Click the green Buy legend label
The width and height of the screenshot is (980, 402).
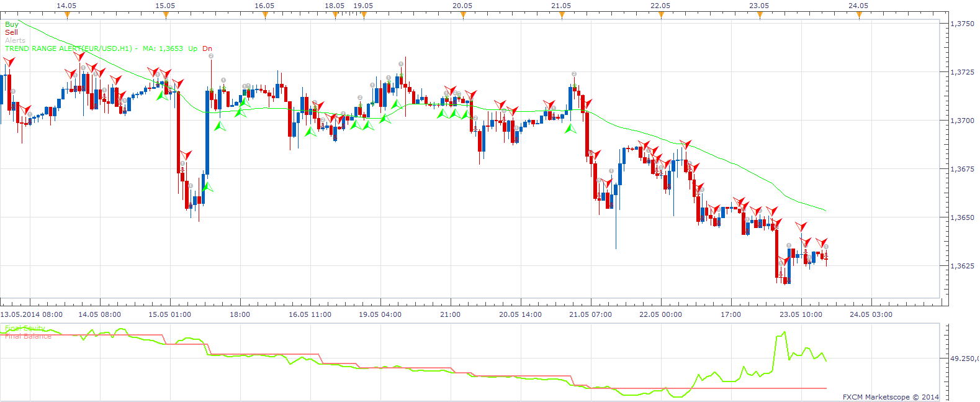click(12, 24)
